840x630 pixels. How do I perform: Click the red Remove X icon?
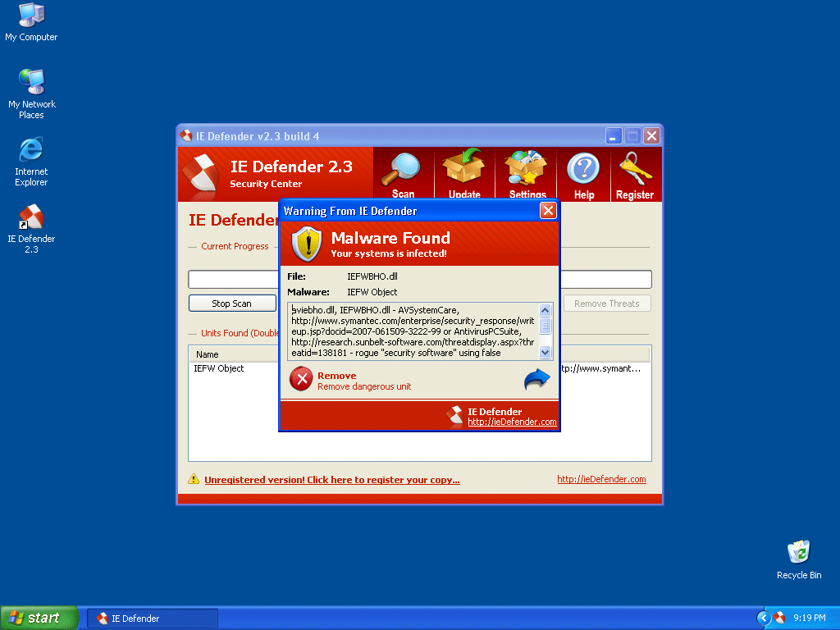(301, 379)
